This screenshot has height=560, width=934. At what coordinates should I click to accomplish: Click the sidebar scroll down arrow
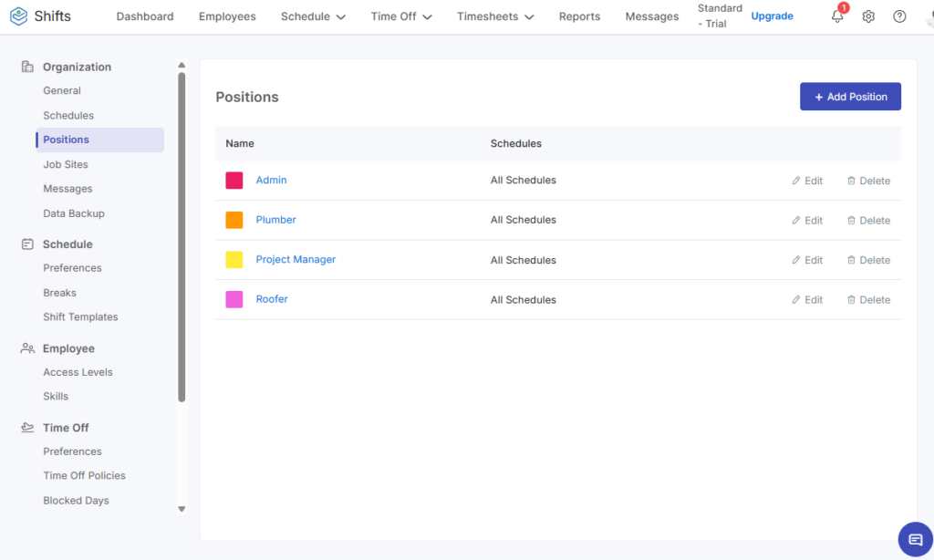click(x=182, y=509)
